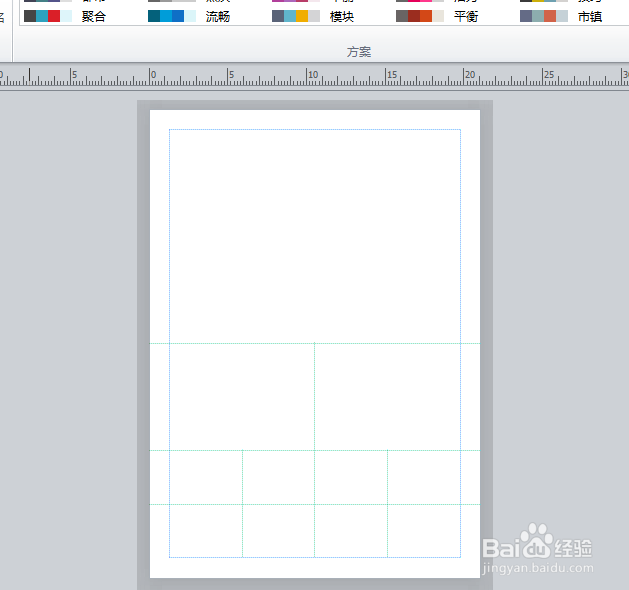Click the large top layout guide cell
Screen dimensions: 629x590
(x=315, y=236)
